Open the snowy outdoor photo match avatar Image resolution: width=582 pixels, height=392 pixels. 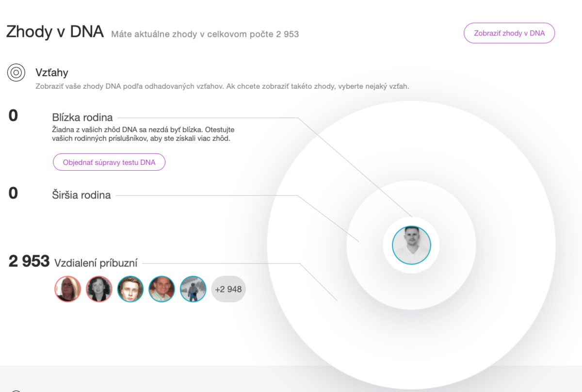point(193,289)
